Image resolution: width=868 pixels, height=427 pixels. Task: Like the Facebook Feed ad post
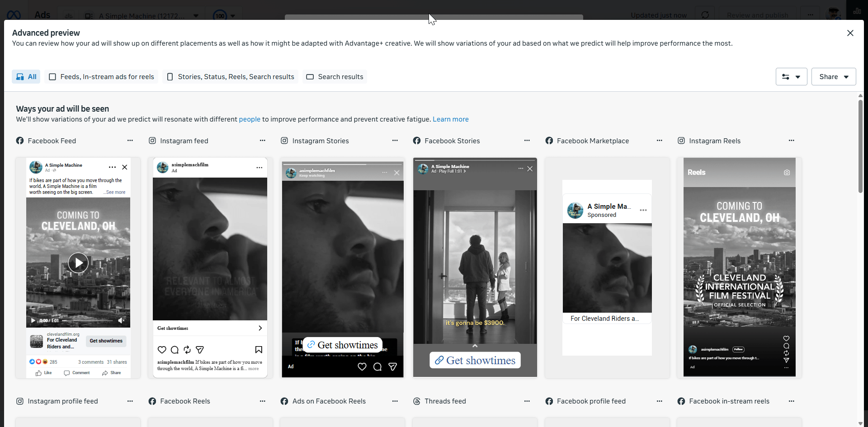tap(44, 373)
